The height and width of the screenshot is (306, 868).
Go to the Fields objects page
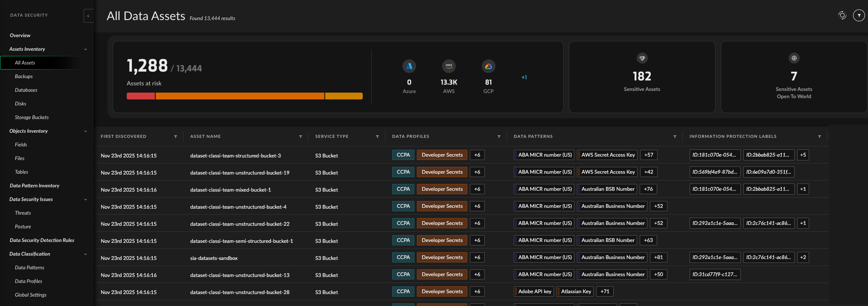[x=21, y=145]
